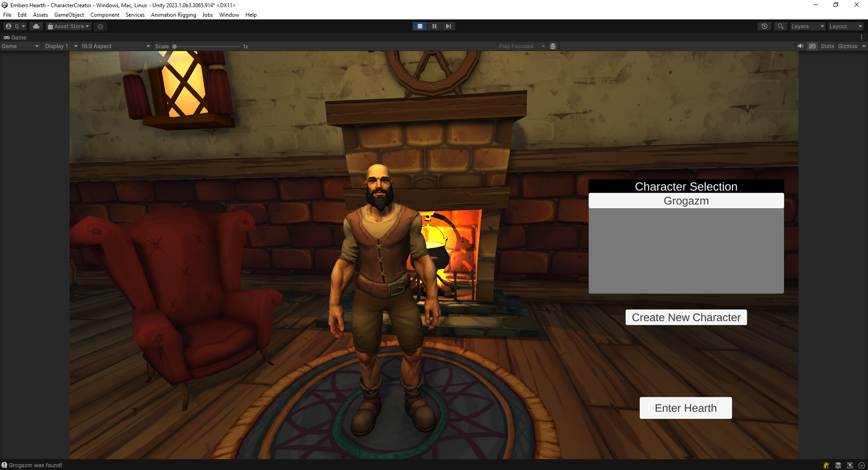Click the Unity version control icon
Viewport: 868px width, 470px height.
click(x=100, y=27)
